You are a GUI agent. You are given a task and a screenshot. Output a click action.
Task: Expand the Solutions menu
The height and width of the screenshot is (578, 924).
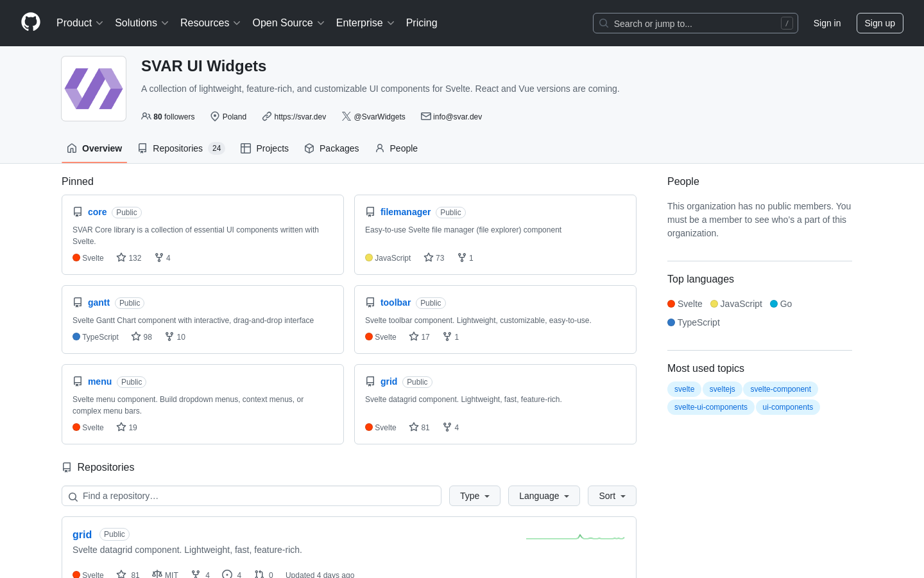coord(142,23)
